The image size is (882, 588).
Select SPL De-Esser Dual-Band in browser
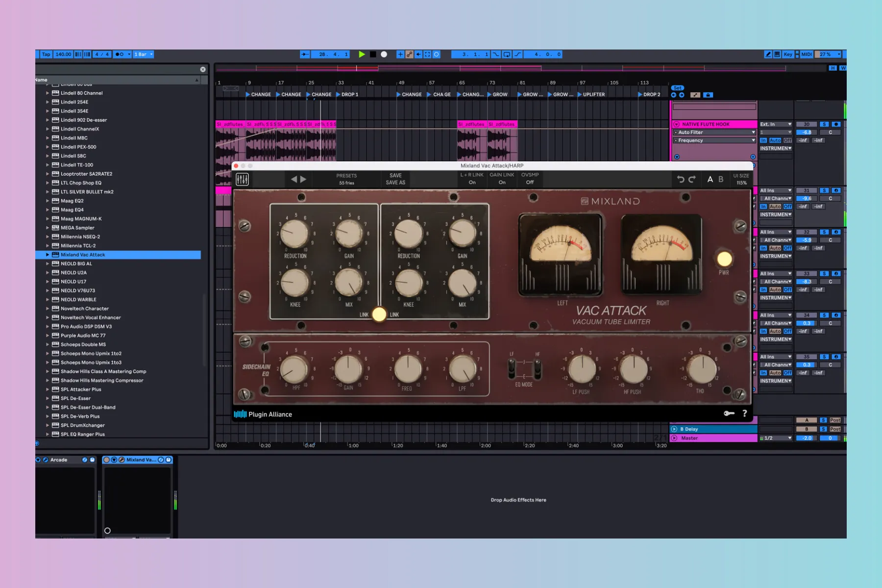click(x=88, y=407)
